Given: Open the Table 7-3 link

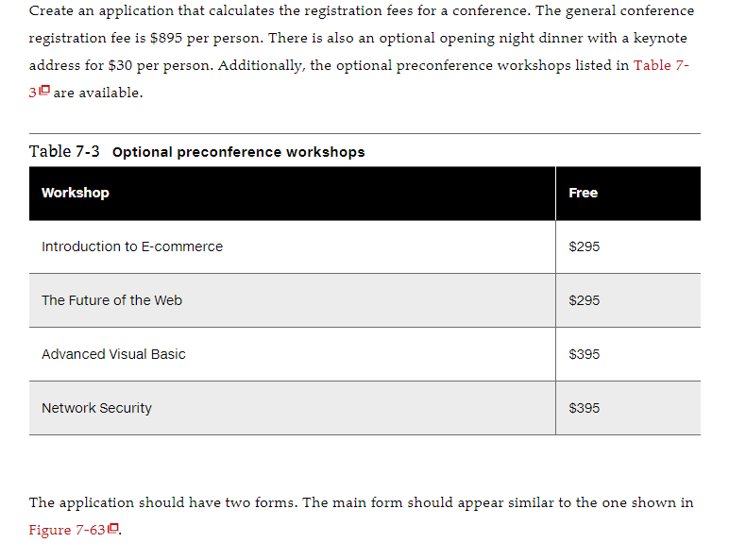Looking at the screenshot, I should click(x=661, y=65).
